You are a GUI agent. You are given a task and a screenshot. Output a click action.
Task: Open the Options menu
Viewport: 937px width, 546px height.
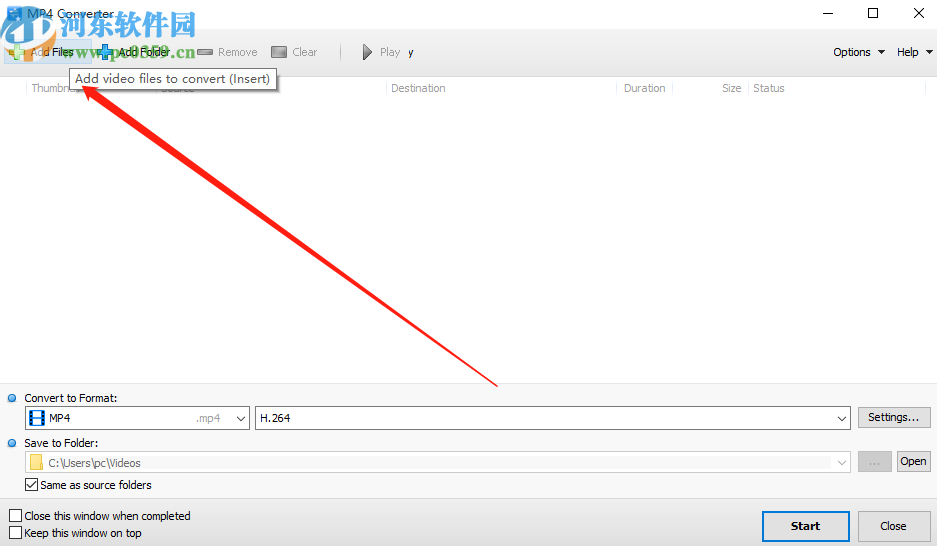[859, 52]
